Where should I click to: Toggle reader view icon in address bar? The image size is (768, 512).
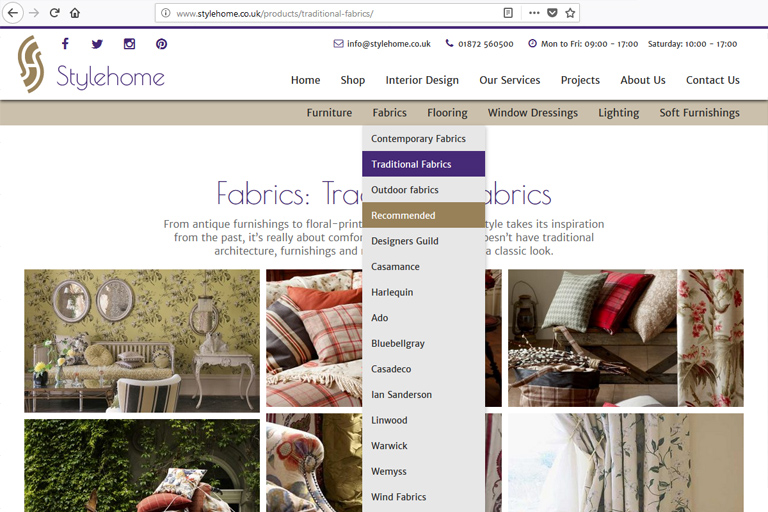tap(508, 13)
